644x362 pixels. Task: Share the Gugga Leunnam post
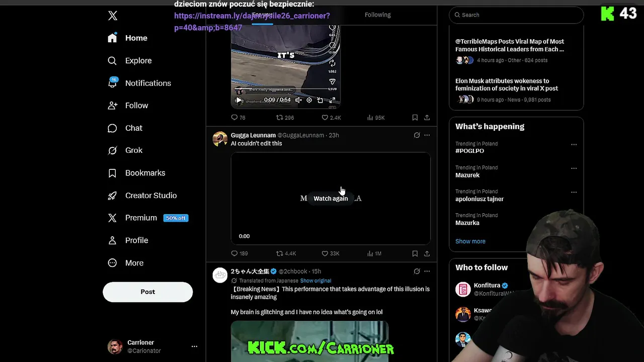427,253
